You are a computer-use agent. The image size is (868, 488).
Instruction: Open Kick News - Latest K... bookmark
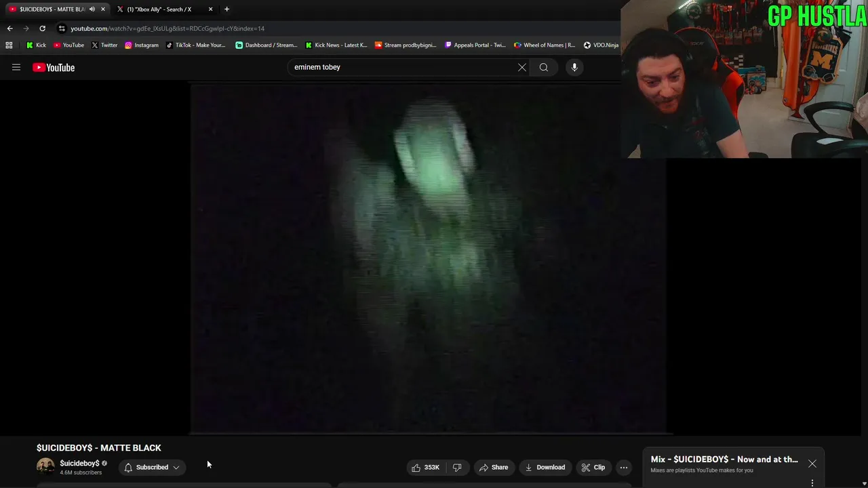click(336, 45)
